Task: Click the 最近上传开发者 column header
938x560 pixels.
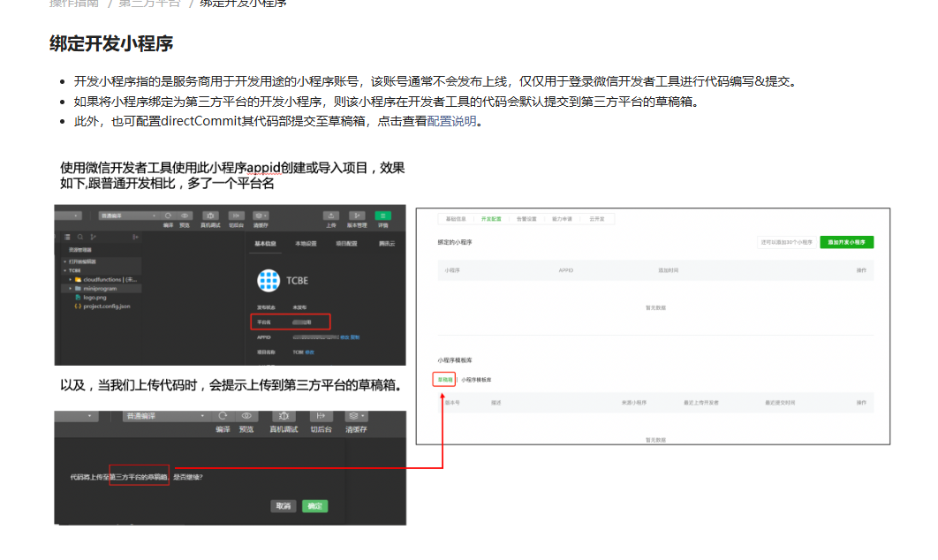Action: (701, 403)
